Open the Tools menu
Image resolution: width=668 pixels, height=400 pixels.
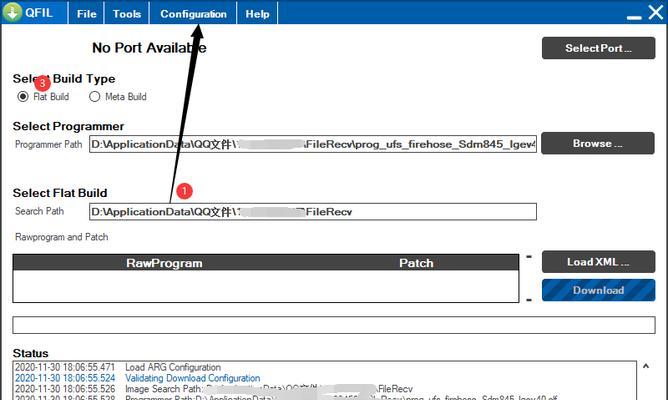(x=127, y=14)
